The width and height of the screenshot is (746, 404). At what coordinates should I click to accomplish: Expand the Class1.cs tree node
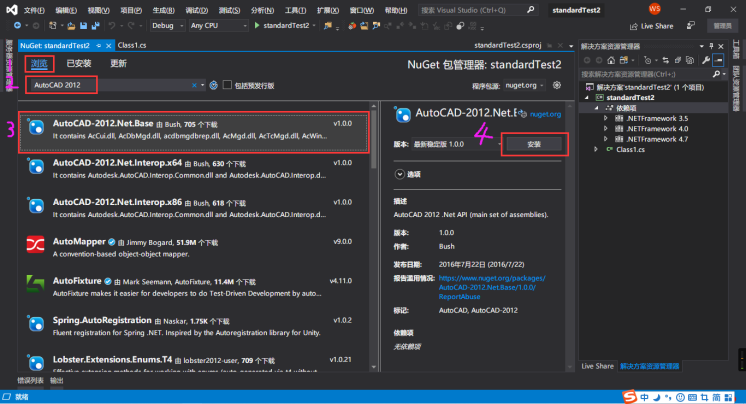[x=596, y=149]
